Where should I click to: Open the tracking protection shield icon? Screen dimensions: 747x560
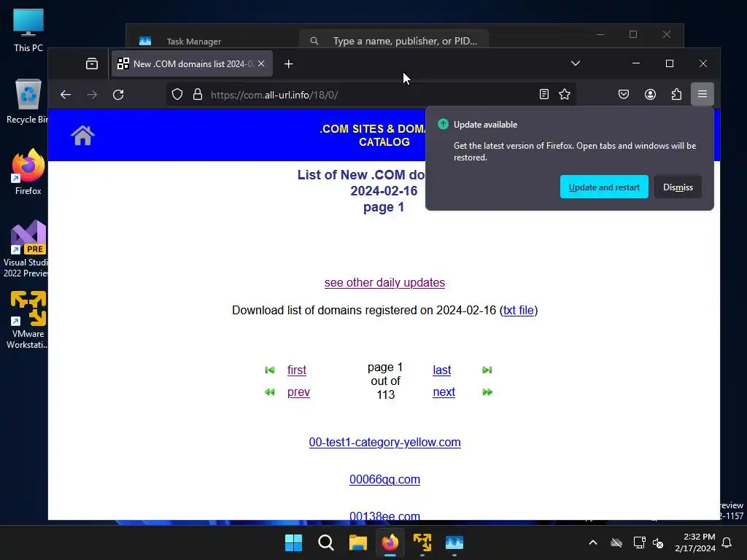tap(177, 95)
